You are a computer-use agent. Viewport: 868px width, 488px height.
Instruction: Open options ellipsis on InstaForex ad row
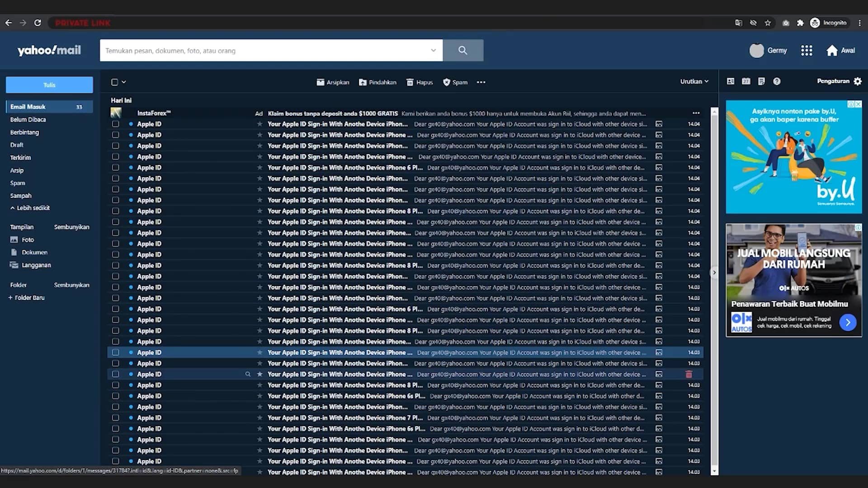click(696, 113)
